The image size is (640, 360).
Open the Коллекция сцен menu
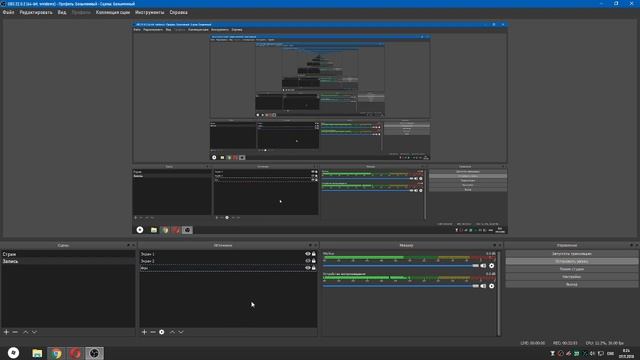pyautogui.click(x=113, y=12)
